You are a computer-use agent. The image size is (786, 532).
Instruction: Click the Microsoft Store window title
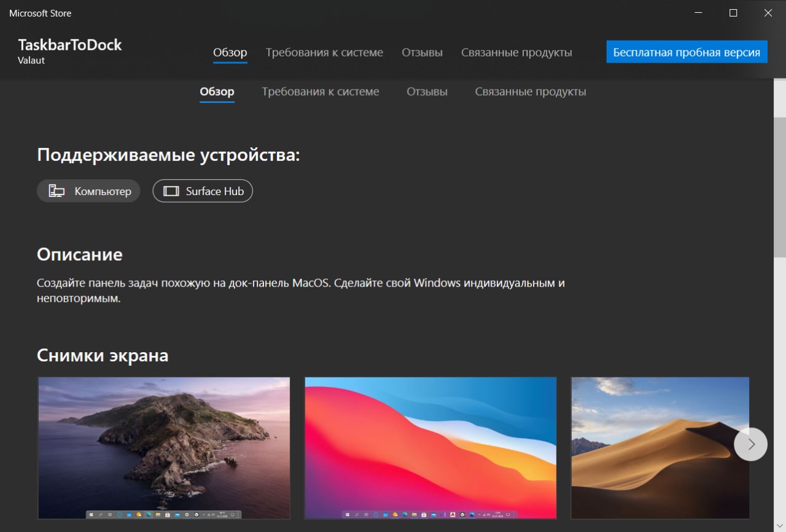(x=41, y=13)
